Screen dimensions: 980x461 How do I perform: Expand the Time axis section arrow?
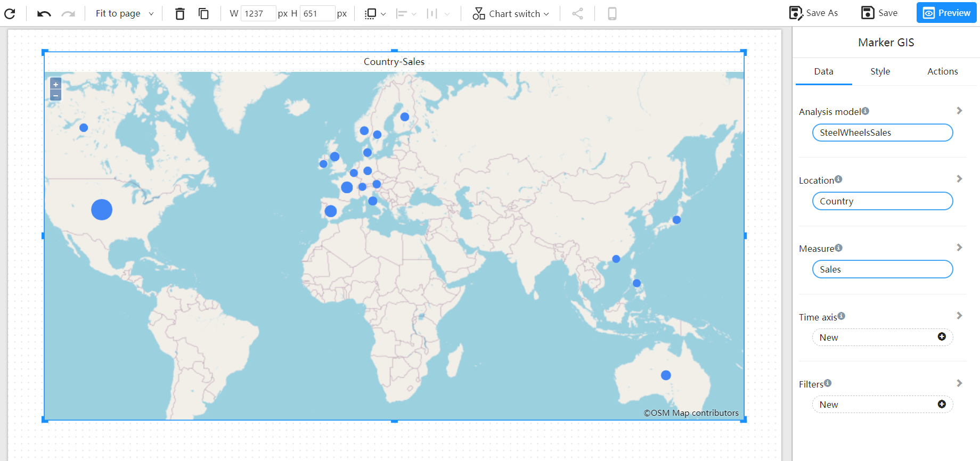959,316
